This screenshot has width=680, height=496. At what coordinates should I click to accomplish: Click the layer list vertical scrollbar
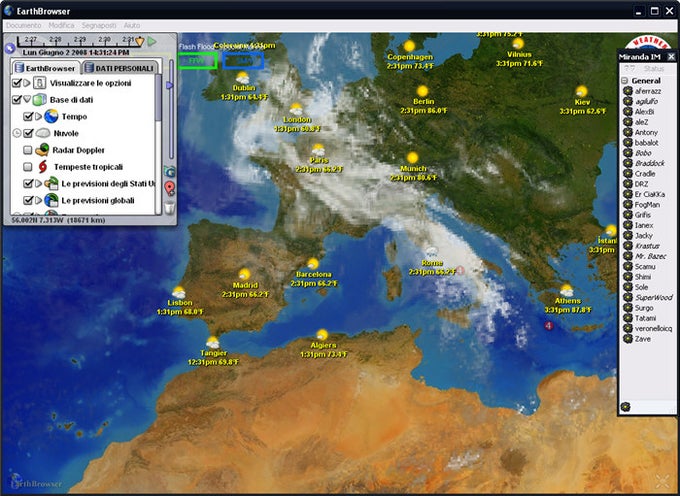point(158,98)
